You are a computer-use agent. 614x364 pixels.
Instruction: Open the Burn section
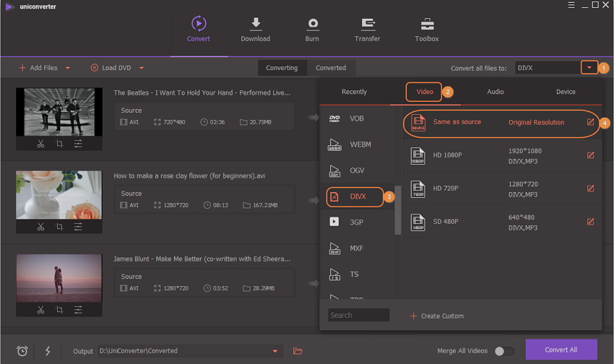click(312, 30)
